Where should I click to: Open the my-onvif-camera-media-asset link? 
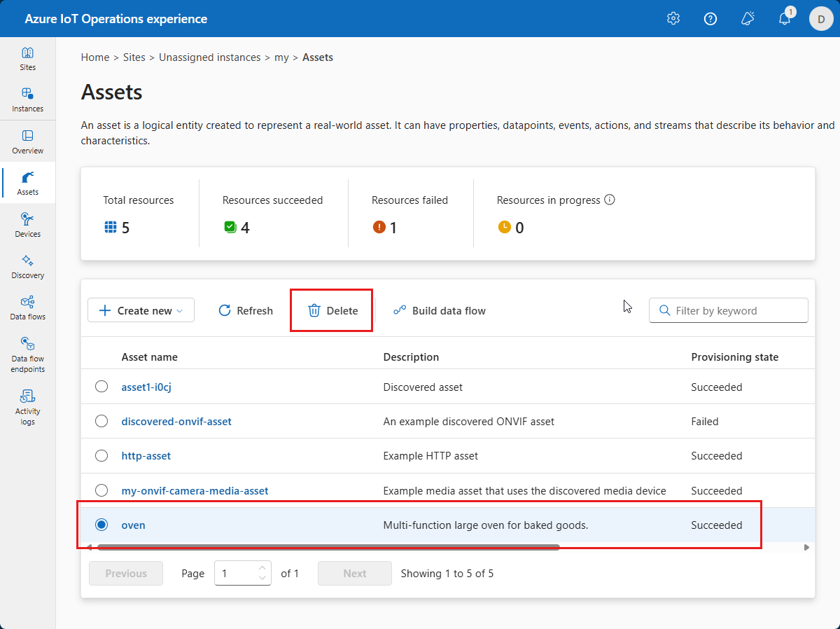coord(195,490)
